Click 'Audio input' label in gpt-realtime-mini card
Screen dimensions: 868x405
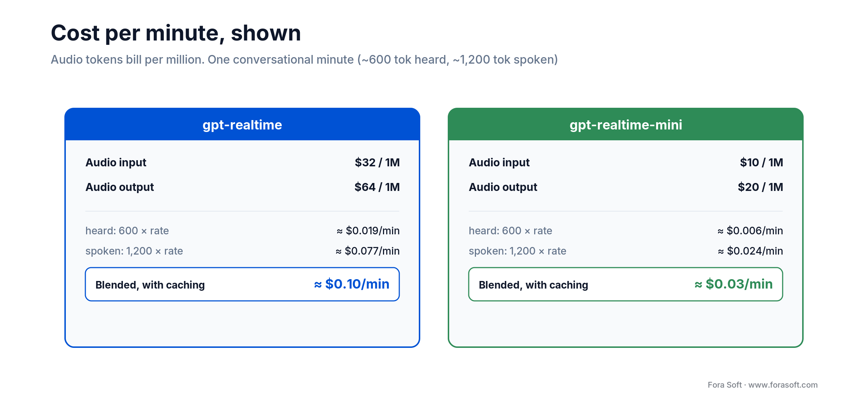(499, 163)
